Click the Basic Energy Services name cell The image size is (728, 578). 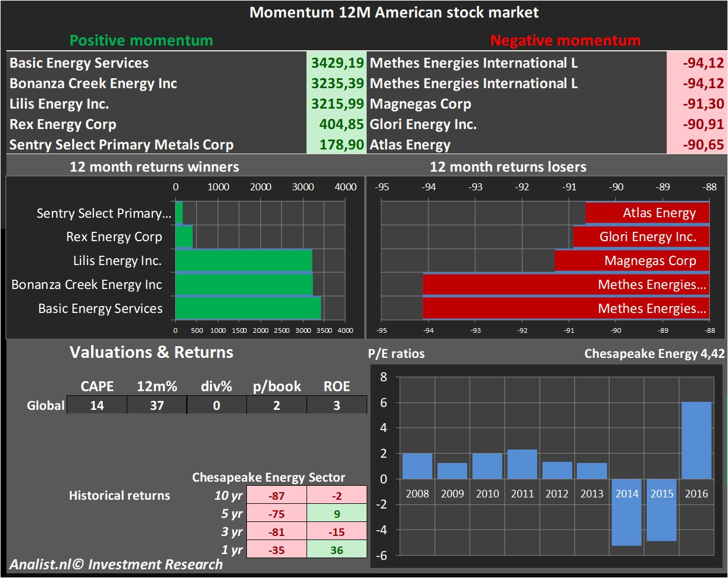[156, 63]
